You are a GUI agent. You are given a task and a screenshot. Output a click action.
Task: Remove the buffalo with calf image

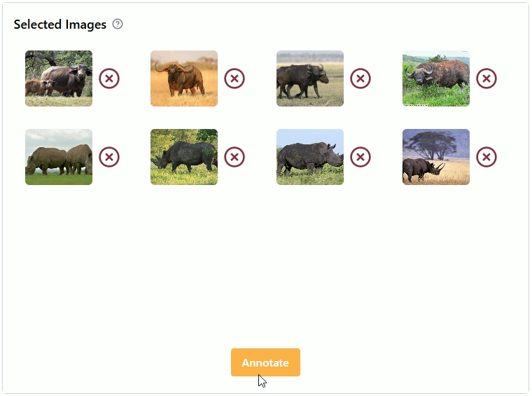pyautogui.click(x=109, y=78)
